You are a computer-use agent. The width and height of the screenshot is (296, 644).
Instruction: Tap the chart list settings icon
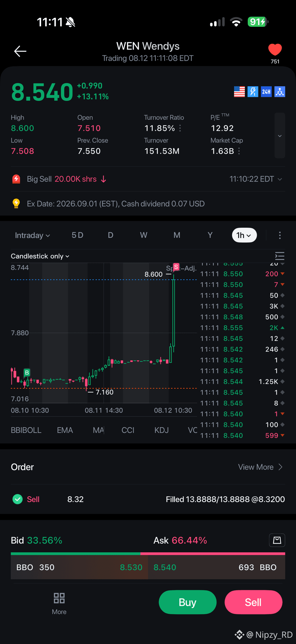tap(280, 256)
